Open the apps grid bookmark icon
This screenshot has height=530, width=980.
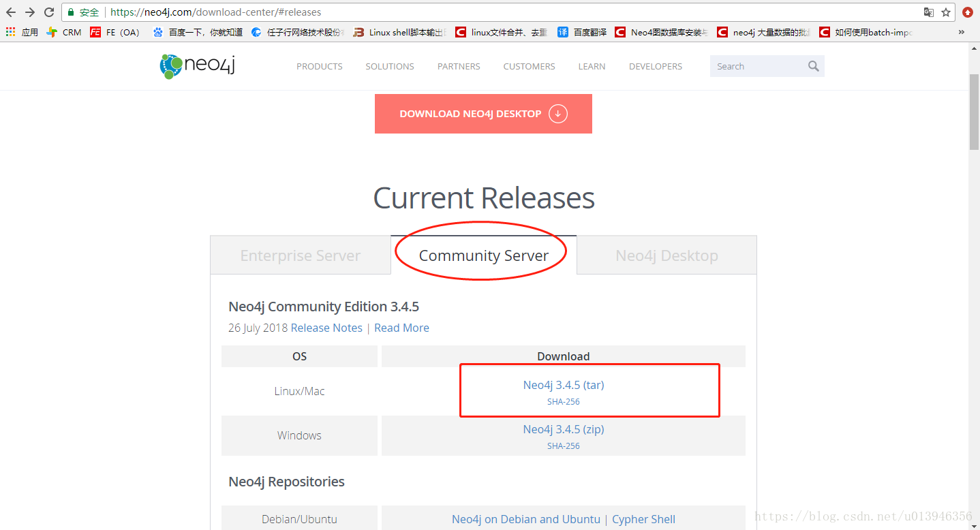coord(10,32)
